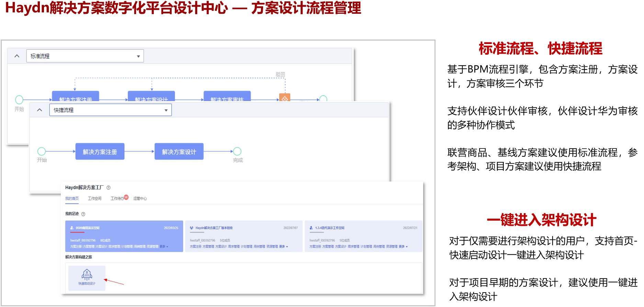Select 解决方案注册 node in 标准流程 diagram
This screenshot has height=307, width=644.
pyautogui.click(x=76, y=96)
